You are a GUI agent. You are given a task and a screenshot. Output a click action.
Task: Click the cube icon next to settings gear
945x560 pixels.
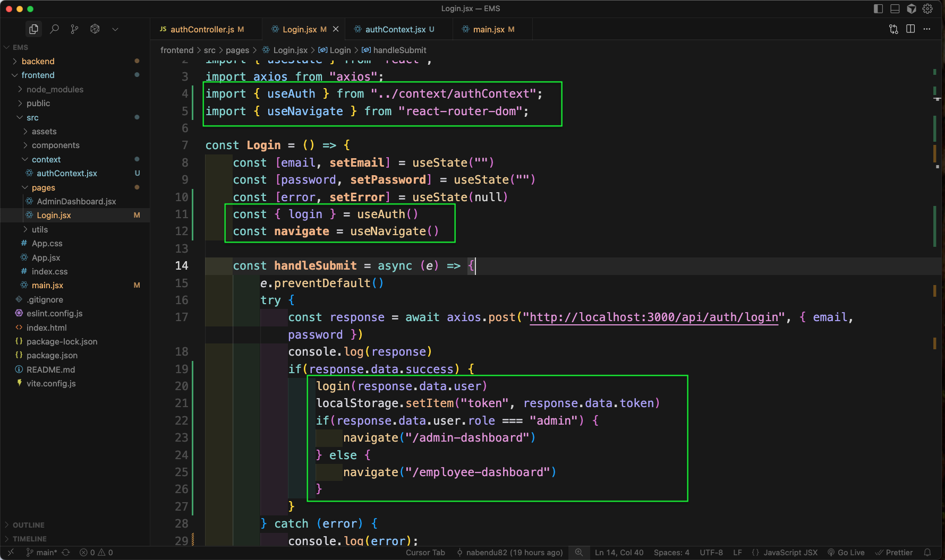point(912,8)
